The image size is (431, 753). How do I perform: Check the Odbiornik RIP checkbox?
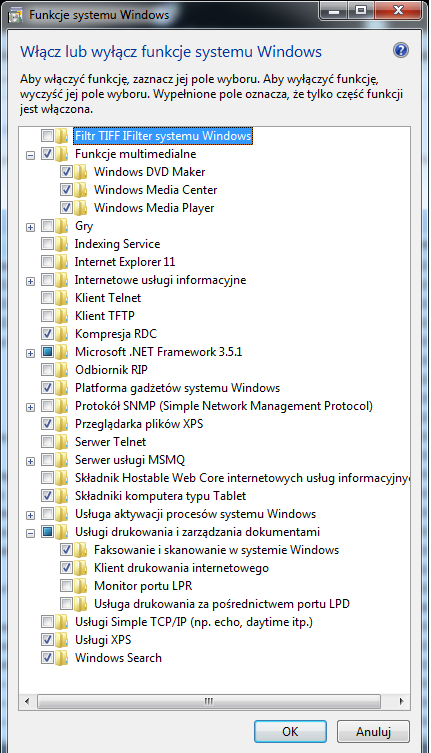47,370
